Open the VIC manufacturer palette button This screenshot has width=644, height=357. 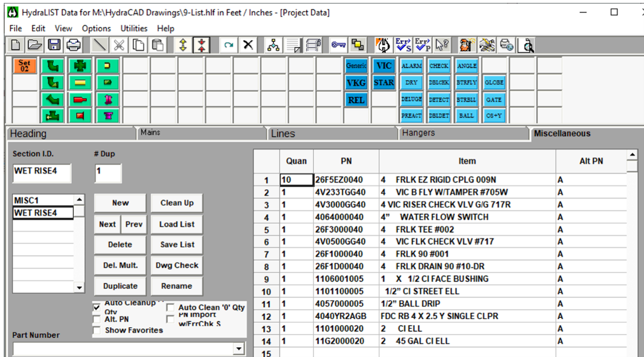pyautogui.click(x=384, y=66)
